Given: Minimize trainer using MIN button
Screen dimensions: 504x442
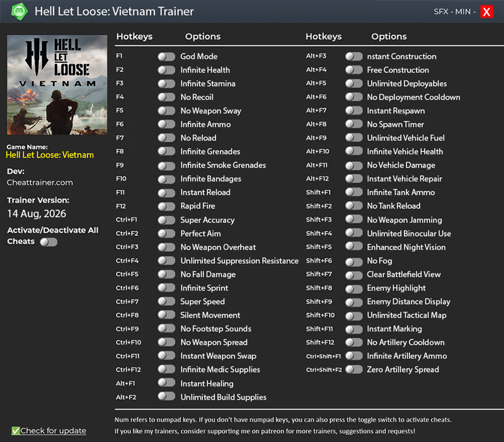Looking at the screenshot, I should click(462, 11).
